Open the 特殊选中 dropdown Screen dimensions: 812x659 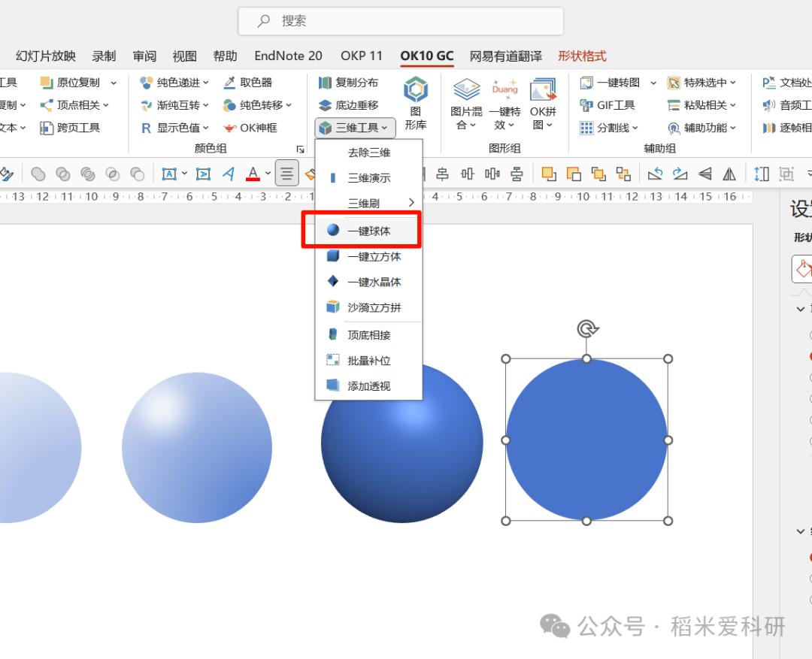coord(701,83)
